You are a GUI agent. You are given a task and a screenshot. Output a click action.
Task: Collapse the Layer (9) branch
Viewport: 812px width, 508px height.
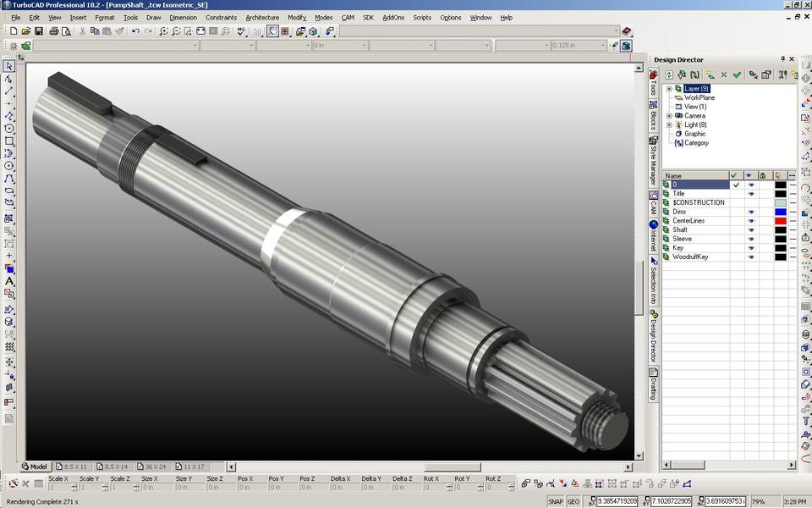(668, 88)
